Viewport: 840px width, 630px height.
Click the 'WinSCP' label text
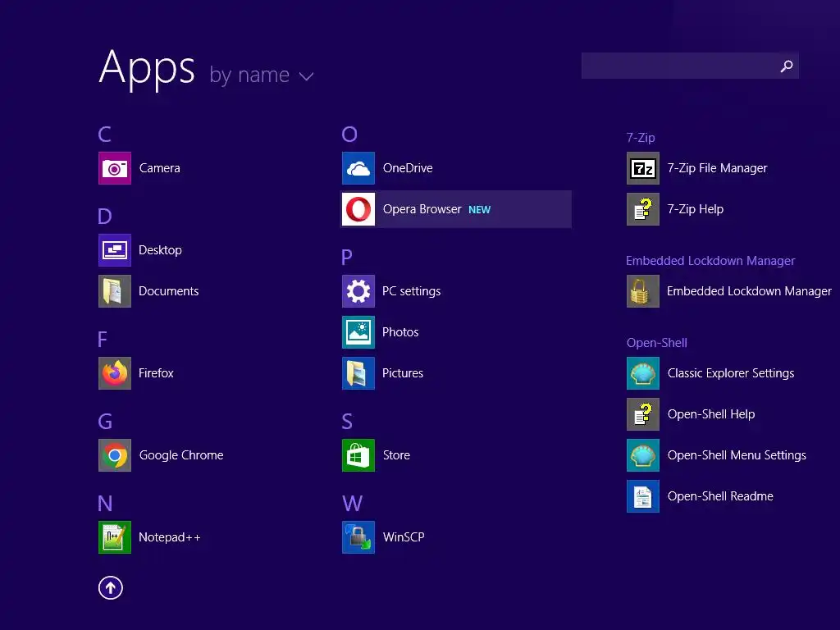point(404,537)
